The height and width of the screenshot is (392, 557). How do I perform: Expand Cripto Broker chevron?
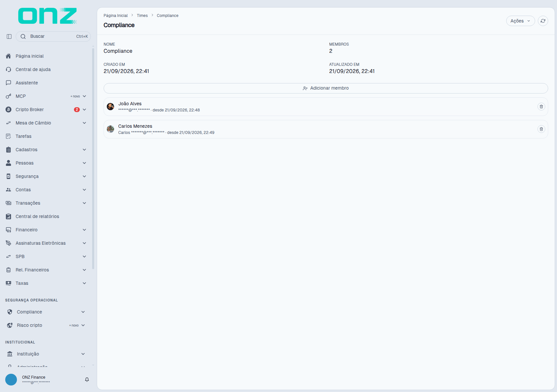(84, 109)
